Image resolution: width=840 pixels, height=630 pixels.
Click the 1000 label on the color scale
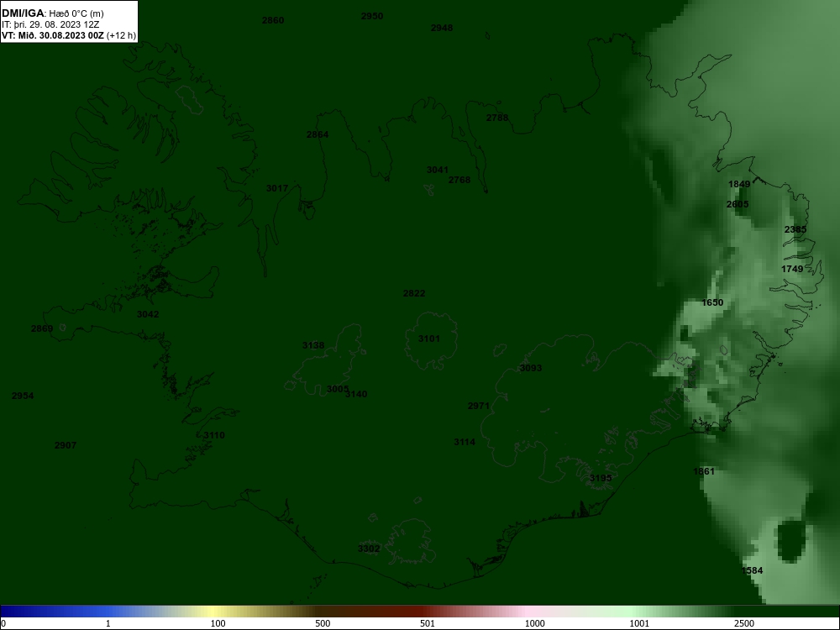[534, 623]
